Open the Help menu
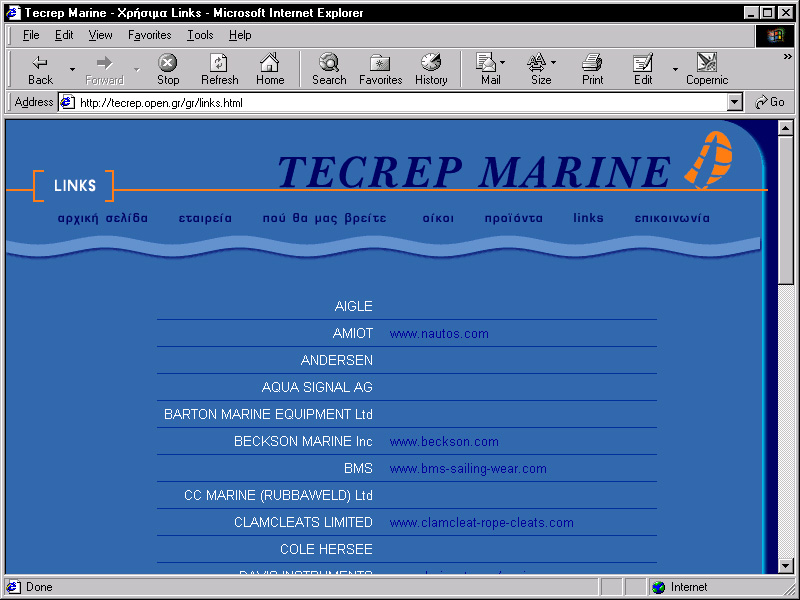 click(240, 35)
